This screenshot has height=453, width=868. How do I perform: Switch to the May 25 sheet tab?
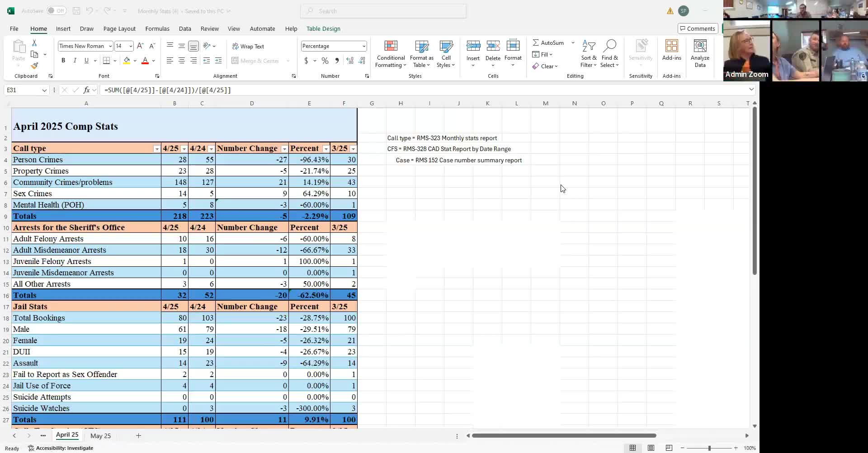pos(100,436)
